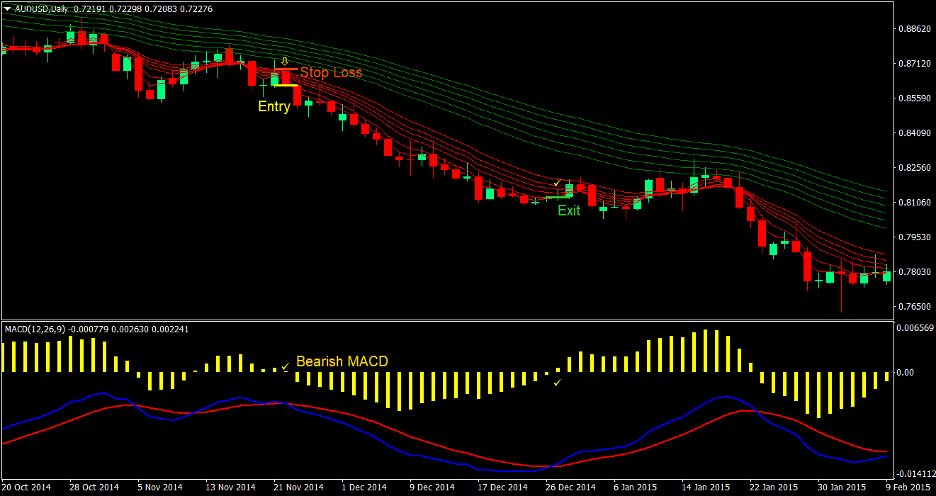
Task: Click the 30 Jan 2015 date label
Action: (x=843, y=486)
